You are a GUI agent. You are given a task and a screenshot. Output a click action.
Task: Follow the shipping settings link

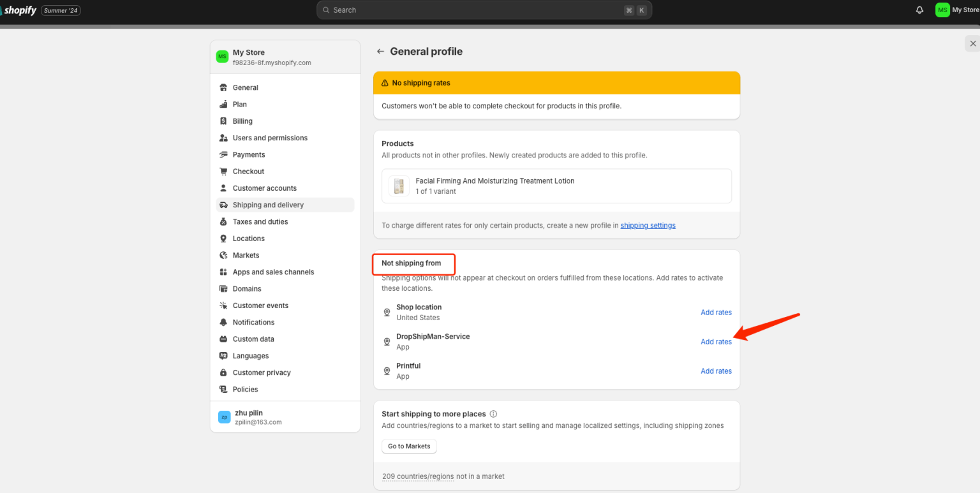tap(648, 226)
